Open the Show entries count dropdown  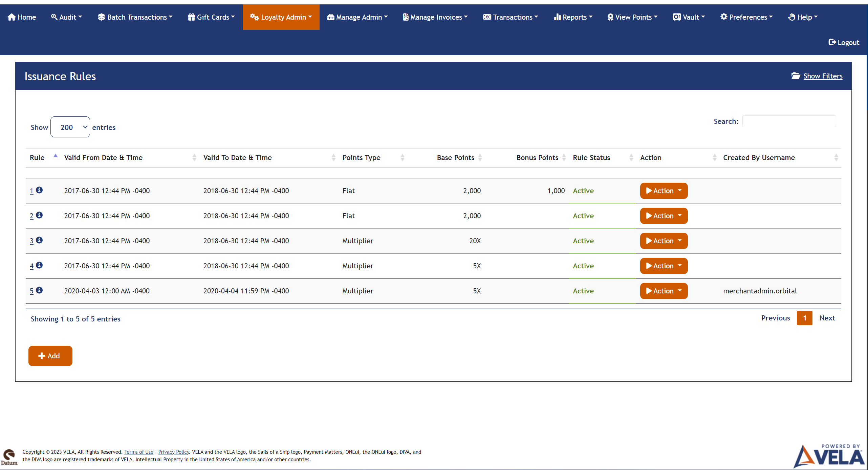click(70, 127)
